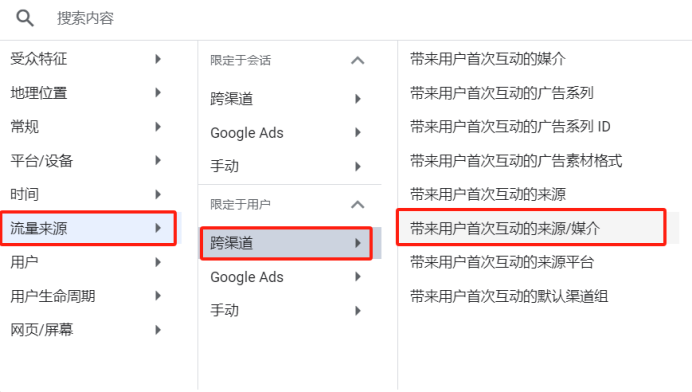692x392 pixels.
Task: Expand arrow beside 常规
Action: click(158, 127)
